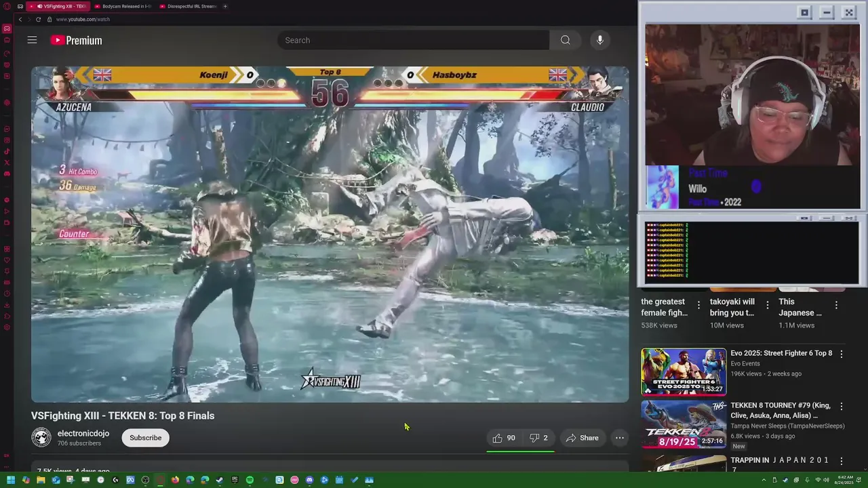Open the TRAPPIN IN JAPAN video thumbnail
868x488 pixels.
pyautogui.click(x=684, y=464)
